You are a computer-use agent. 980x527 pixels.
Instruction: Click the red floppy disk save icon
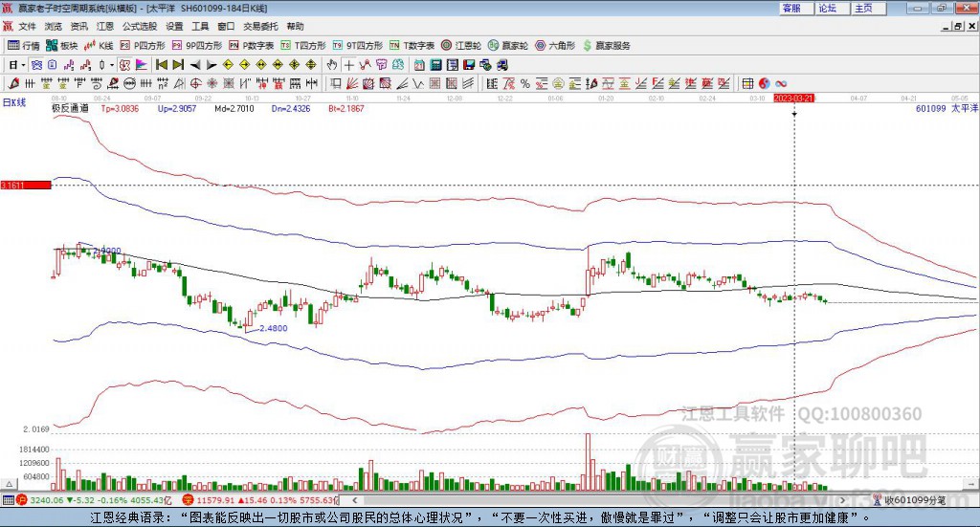(x=469, y=65)
